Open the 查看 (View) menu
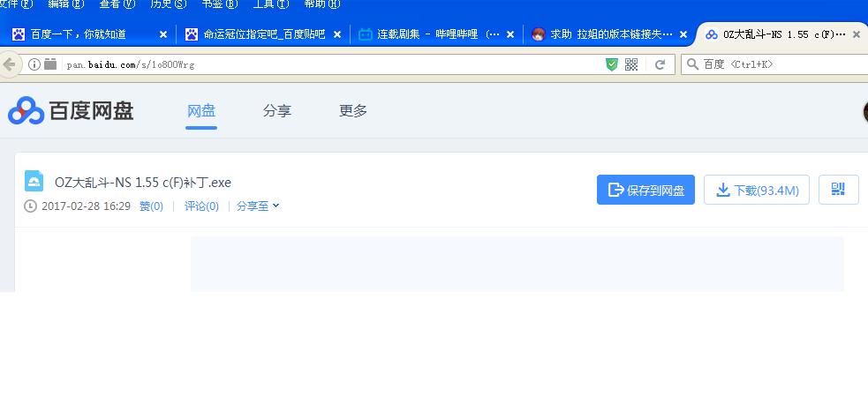868x397 pixels. 117,4
